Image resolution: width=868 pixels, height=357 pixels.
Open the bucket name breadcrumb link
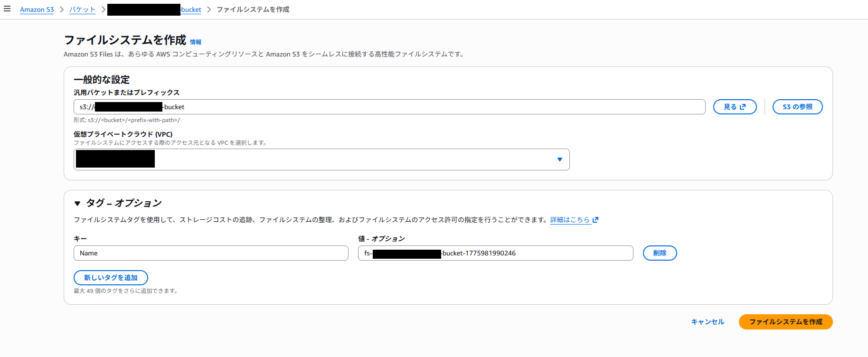point(191,9)
